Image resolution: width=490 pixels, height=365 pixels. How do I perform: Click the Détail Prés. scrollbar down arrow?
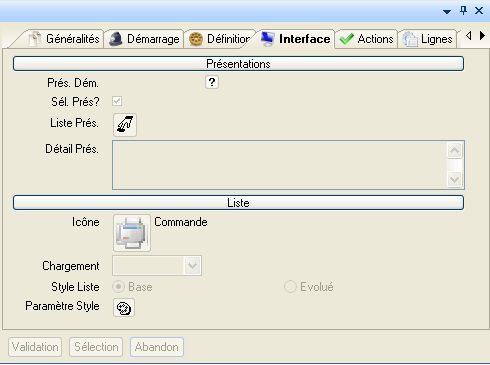(454, 180)
